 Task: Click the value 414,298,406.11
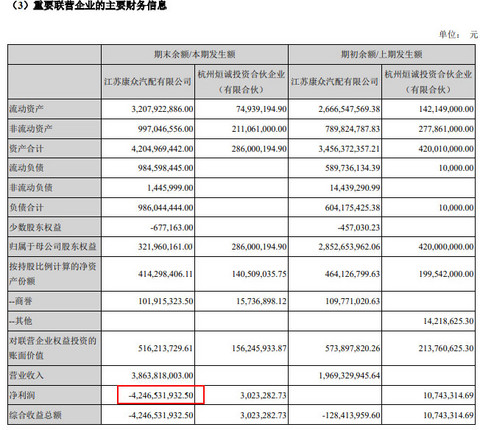click(x=166, y=274)
